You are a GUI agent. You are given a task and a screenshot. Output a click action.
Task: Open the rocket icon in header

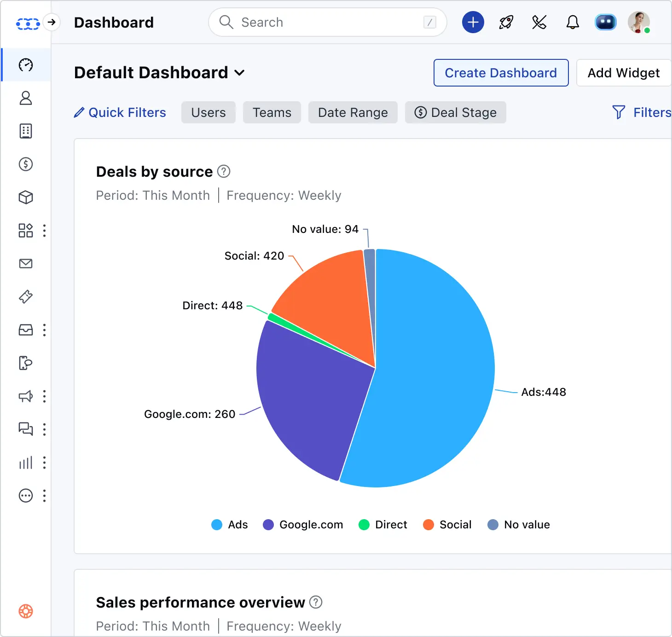click(x=506, y=22)
